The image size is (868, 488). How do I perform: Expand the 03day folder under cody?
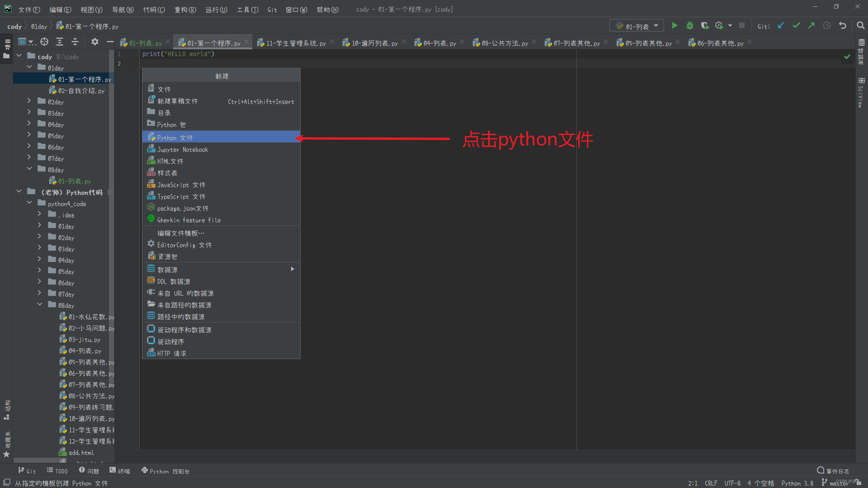29,112
